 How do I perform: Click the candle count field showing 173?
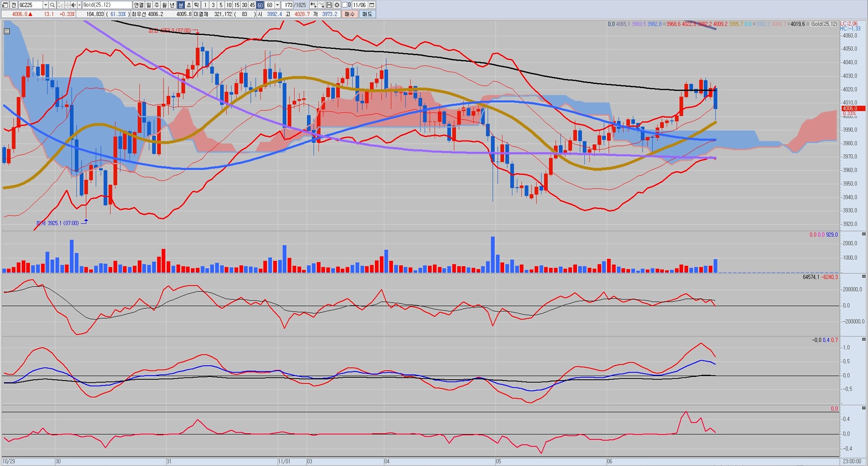click(x=287, y=5)
